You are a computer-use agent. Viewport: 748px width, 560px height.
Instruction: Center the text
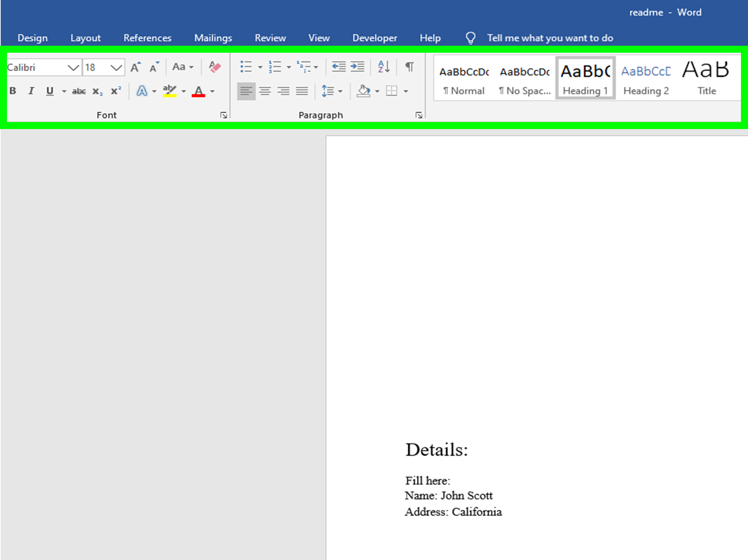pyautogui.click(x=265, y=91)
